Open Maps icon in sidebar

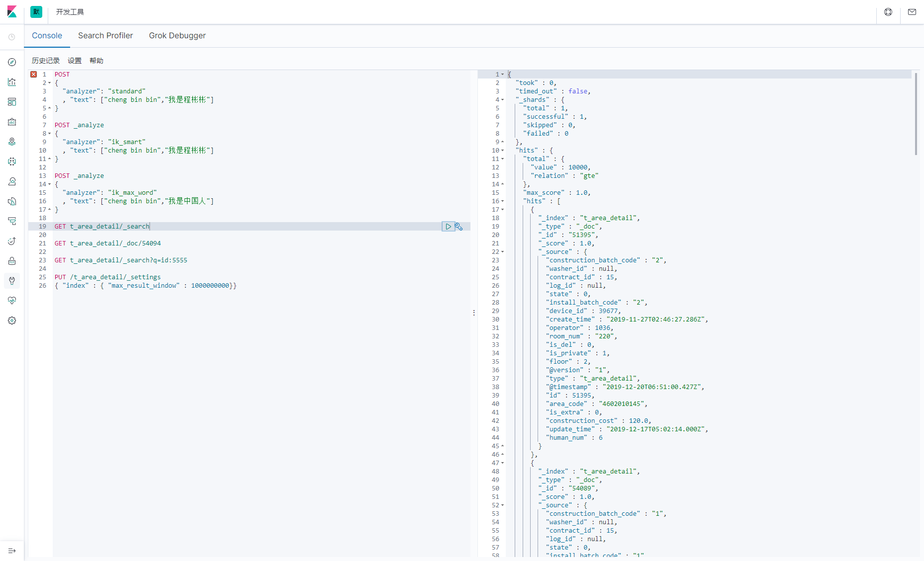point(12,142)
